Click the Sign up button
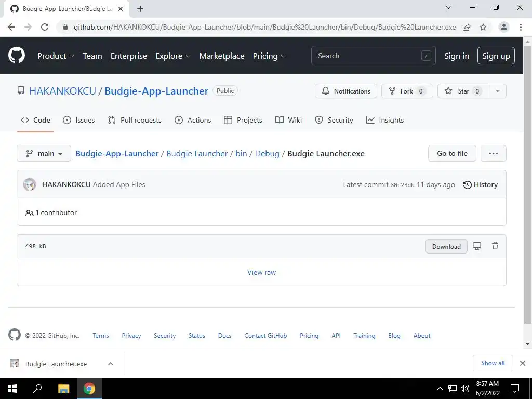The width and height of the screenshot is (532, 399). pyautogui.click(x=496, y=56)
